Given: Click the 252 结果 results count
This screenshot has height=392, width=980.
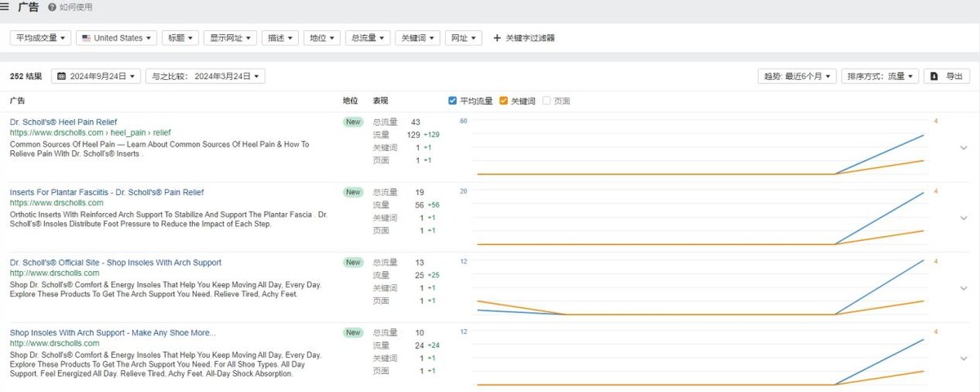Looking at the screenshot, I should click(26, 76).
